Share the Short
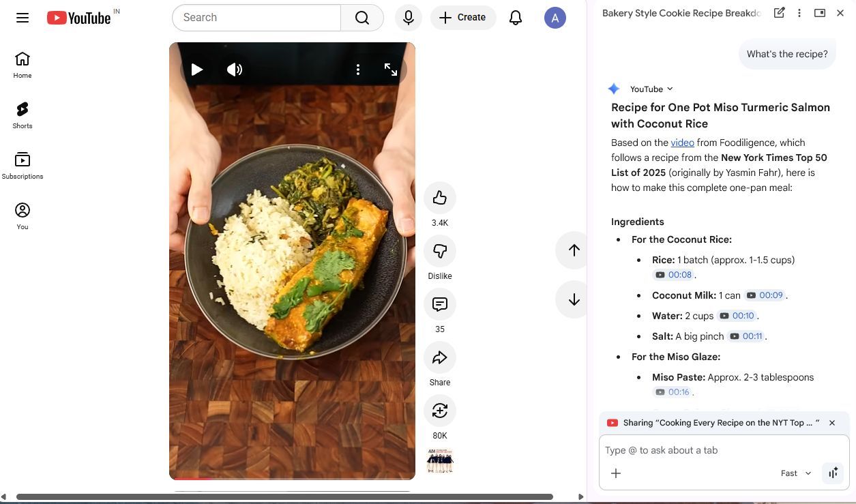 pos(440,357)
